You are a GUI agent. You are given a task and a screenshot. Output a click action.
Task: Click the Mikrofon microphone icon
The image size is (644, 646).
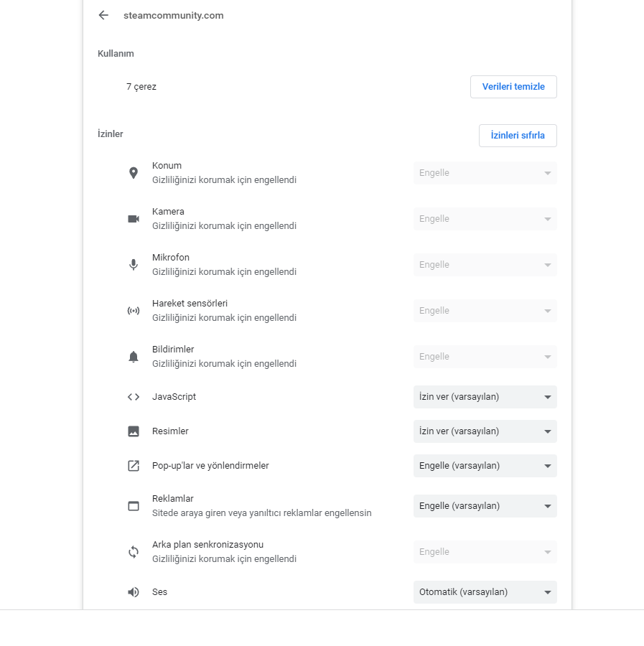coord(134,265)
